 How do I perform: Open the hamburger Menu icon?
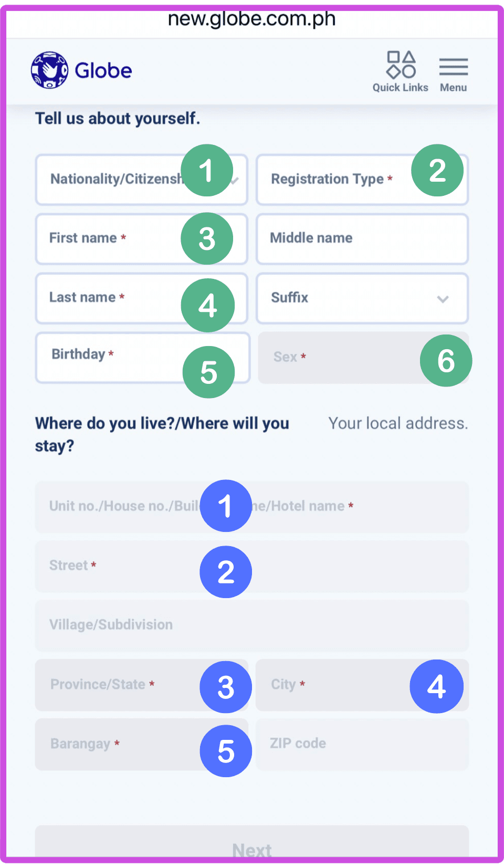click(453, 67)
